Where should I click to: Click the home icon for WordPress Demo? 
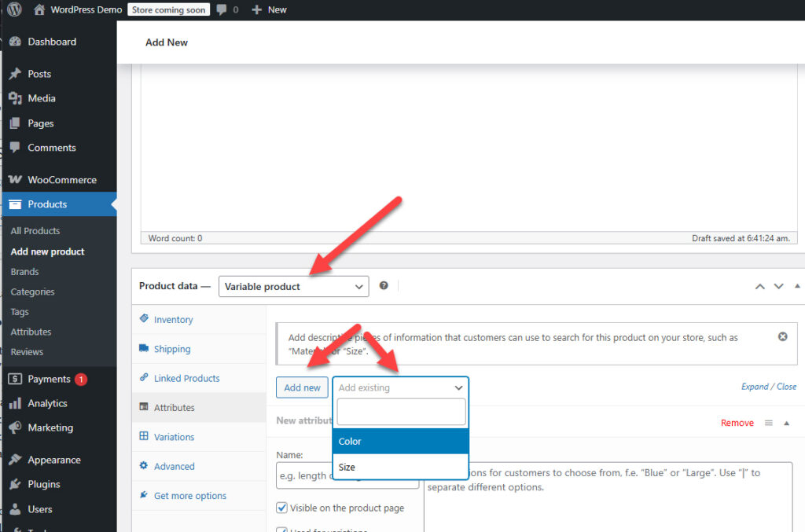click(x=39, y=9)
